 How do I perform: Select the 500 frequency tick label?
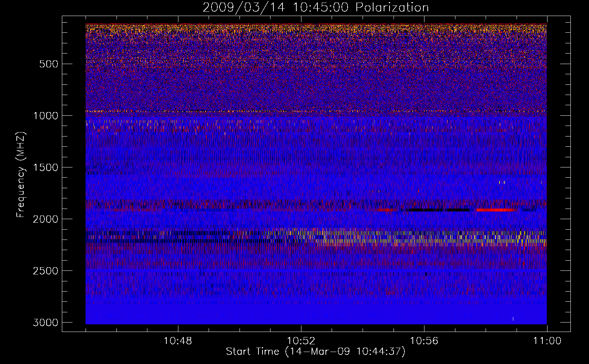[48, 64]
